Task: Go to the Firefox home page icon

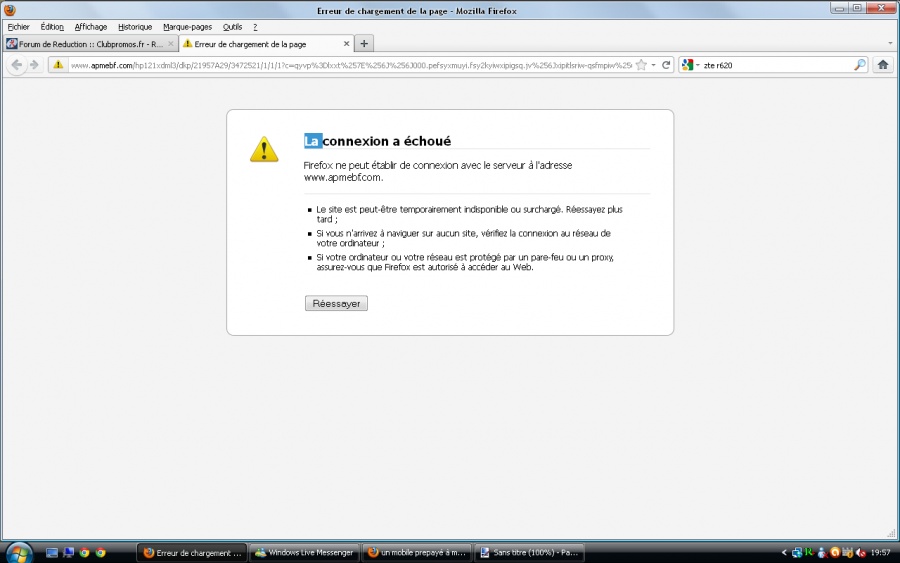Action: coord(883,65)
